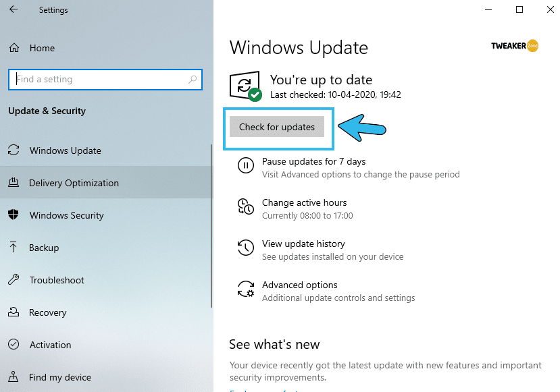
Task: Open Find my device section
Action: (x=60, y=377)
